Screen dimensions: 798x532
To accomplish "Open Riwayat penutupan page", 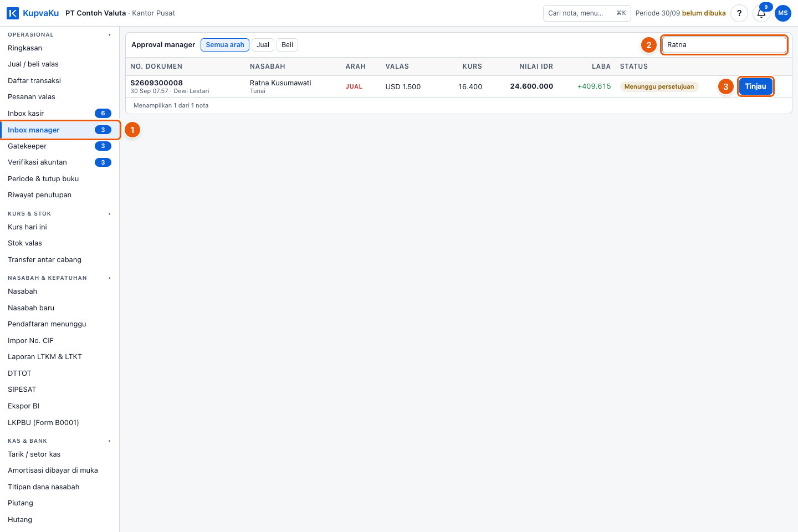I will click(60, 195).
